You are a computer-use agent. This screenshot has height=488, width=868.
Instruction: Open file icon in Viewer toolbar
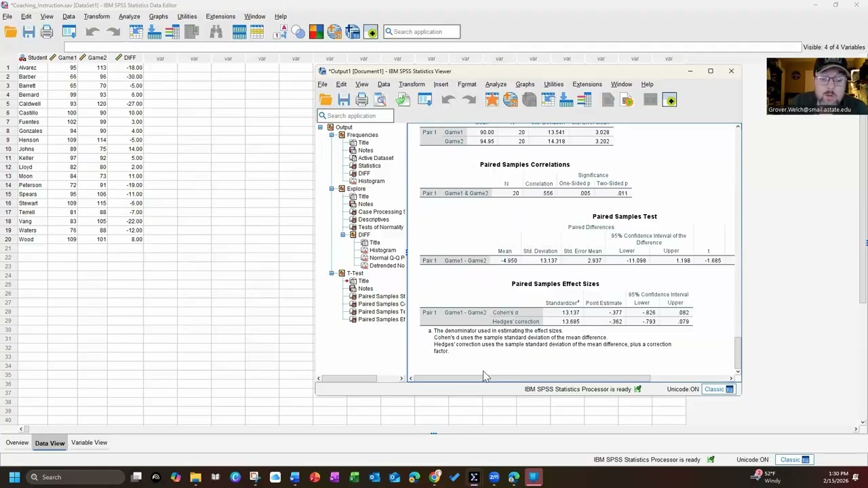point(326,100)
